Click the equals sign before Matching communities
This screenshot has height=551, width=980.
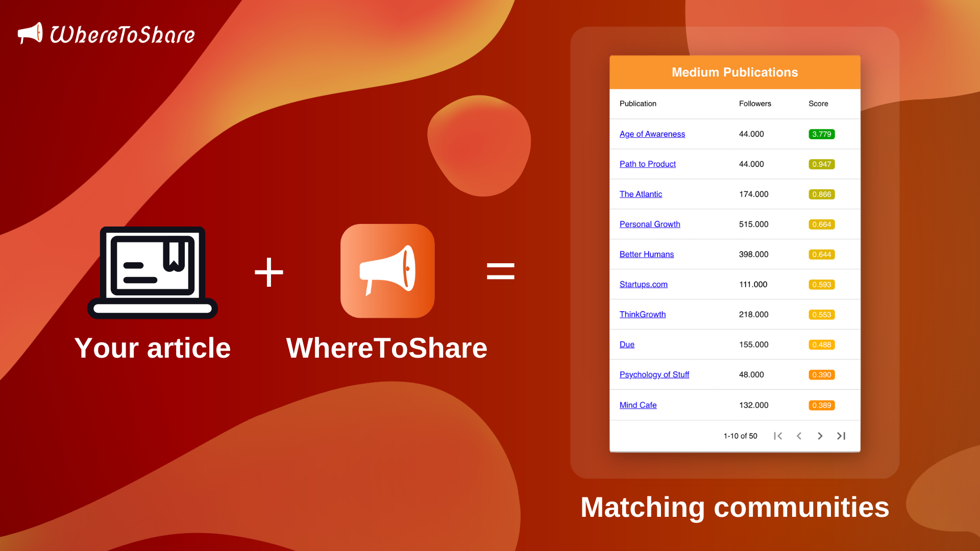(501, 271)
